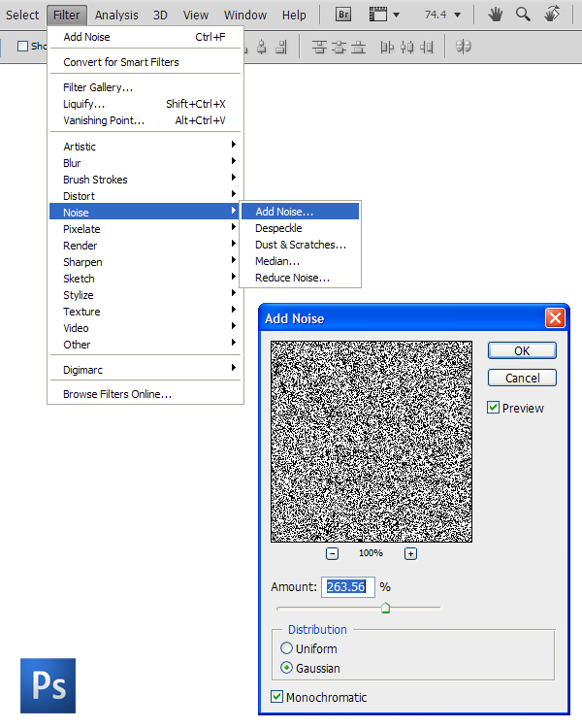
Task: Click the Amount field showing 263.56
Action: pos(347,587)
